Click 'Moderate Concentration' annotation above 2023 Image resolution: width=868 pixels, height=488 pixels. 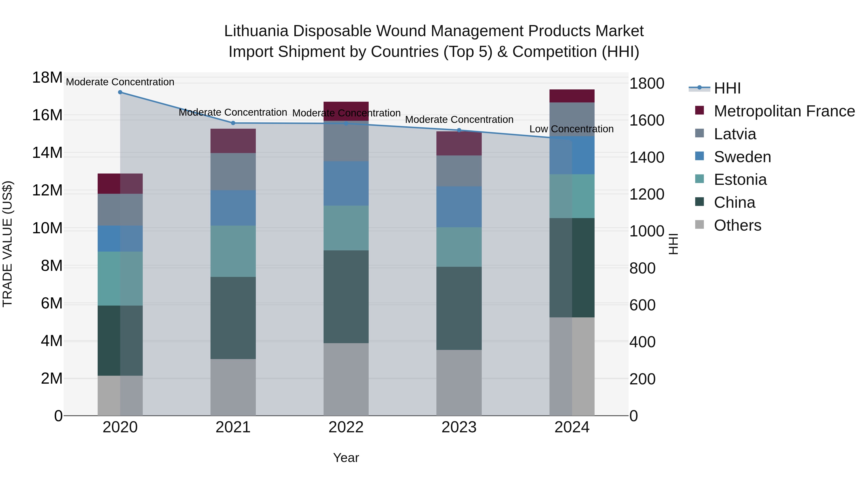(x=459, y=120)
